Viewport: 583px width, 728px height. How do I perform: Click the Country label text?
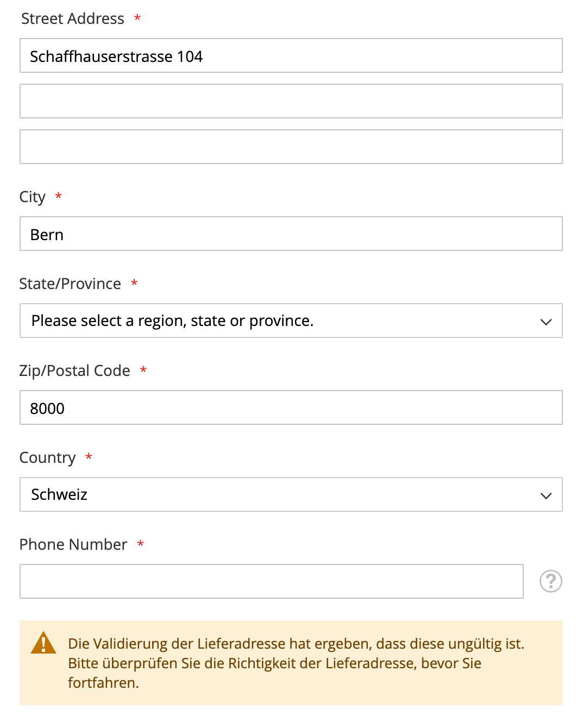tap(48, 457)
